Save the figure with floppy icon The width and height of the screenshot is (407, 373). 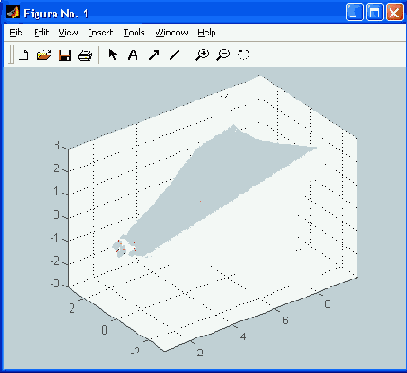coord(65,55)
